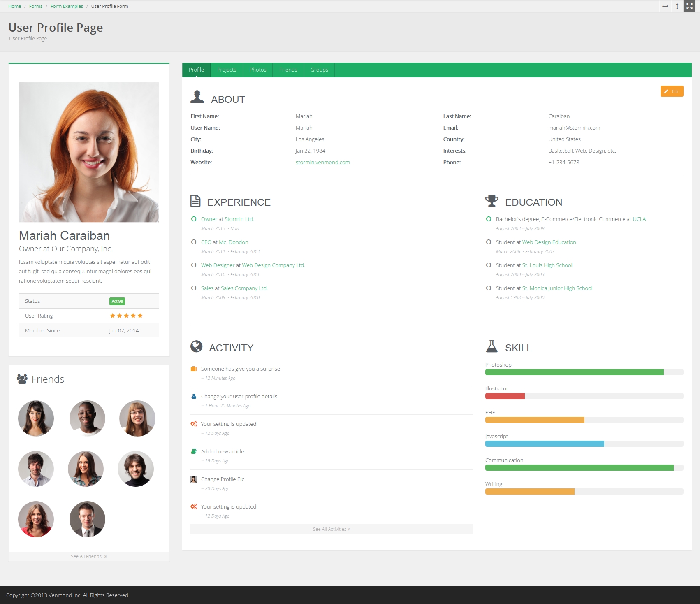Select the CEO at Mc. Dondon timeline circle
The height and width of the screenshot is (604, 700).
(x=194, y=242)
